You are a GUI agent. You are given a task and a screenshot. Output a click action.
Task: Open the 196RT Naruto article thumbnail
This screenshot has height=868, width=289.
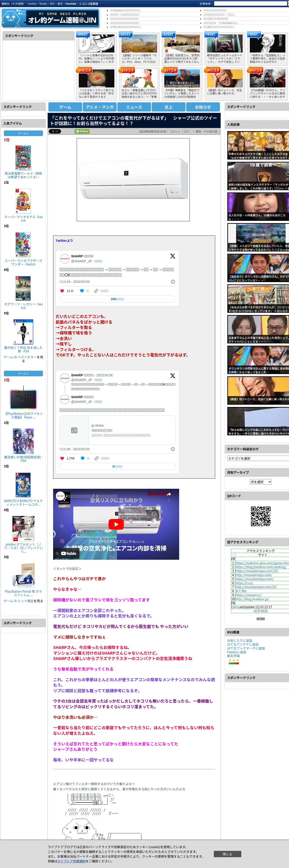[97, 44]
